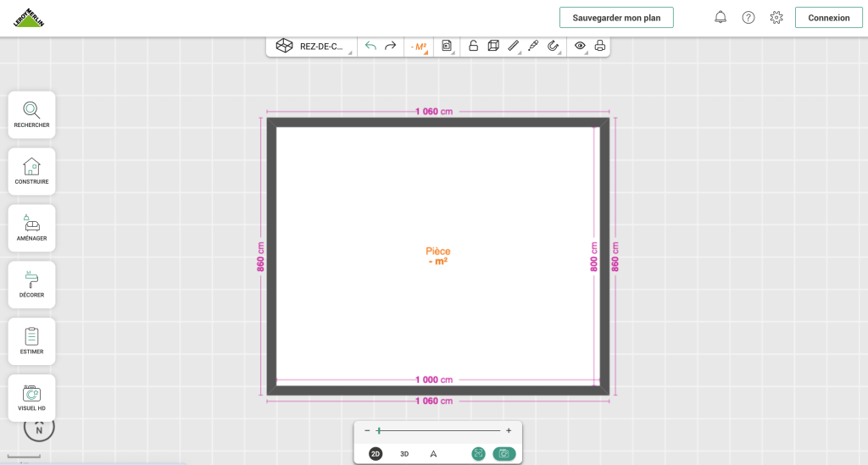Open the Visuel HD camera panel
Image resolution: width=868 pixels, height=465 pixels.
pos(31,398)
